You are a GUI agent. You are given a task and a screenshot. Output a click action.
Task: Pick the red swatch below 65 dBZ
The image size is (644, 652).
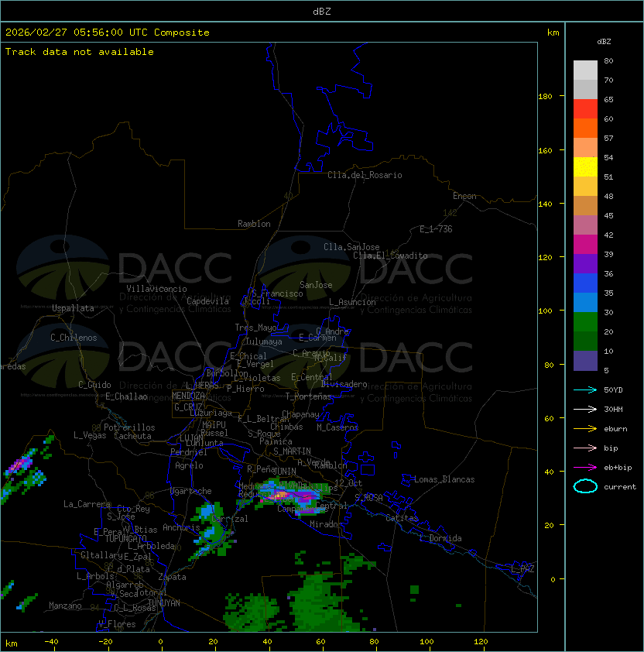pos(585,109)
